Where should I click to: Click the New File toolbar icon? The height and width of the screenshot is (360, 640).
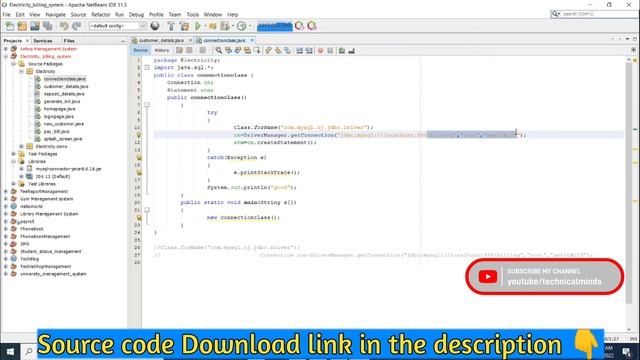tap(9, 26)
